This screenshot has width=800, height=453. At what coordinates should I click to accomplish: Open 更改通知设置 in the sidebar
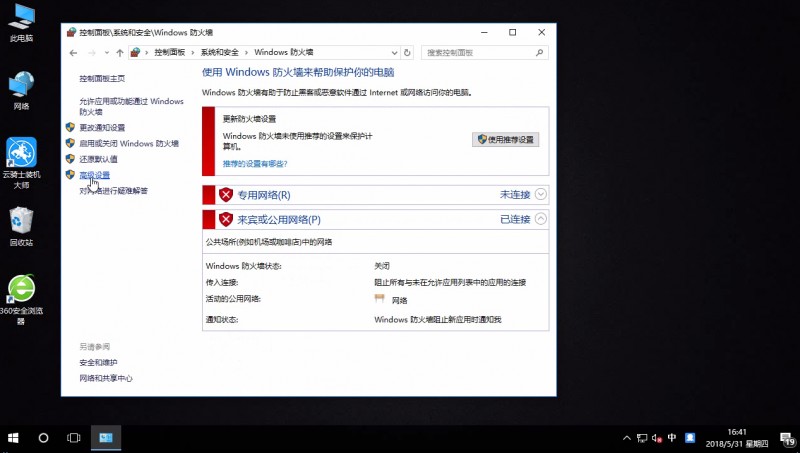(x=102, y=128)
